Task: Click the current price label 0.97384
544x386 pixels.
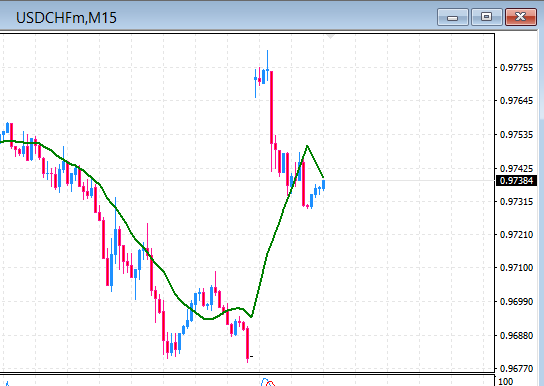Action: pyautogui.click(x=517, y=181)
